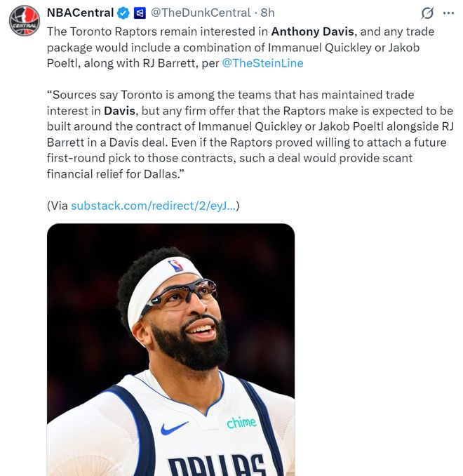Viewport: 463px width, 476px height.
Task: Click the Nike swoosh on the jersey
Action: pos(175,428)
